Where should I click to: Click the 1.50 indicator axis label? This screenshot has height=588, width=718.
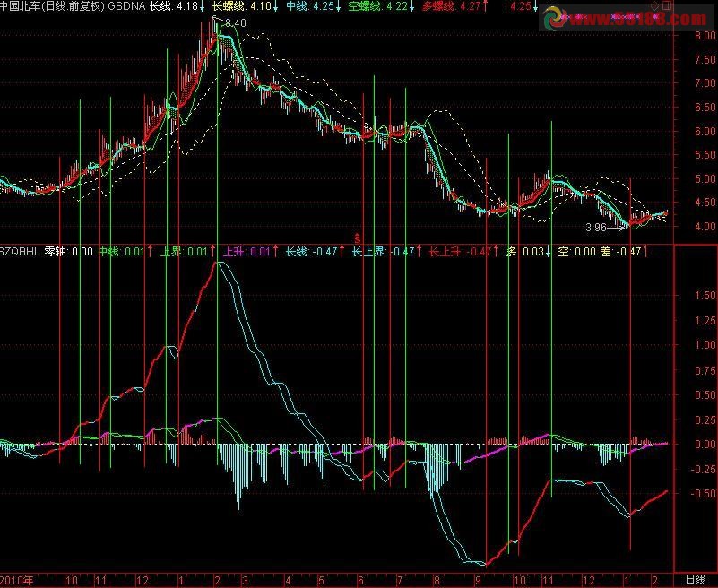pos(705,296)
